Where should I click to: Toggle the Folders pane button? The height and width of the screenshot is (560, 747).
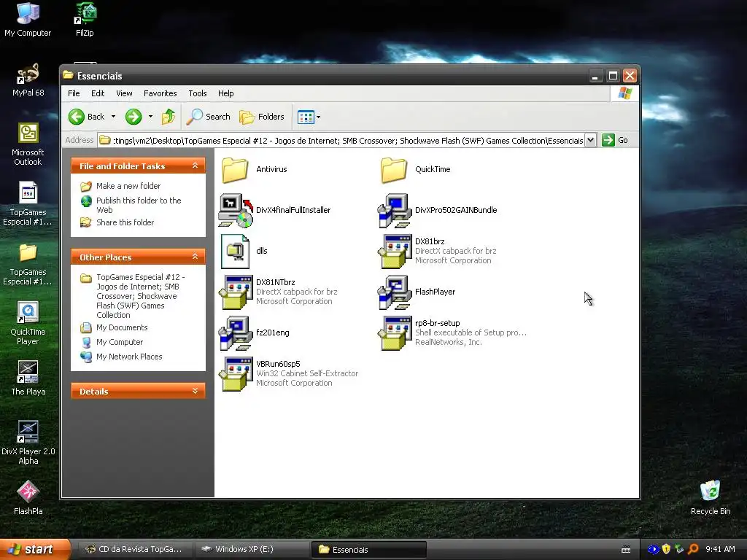click(262, 117)
